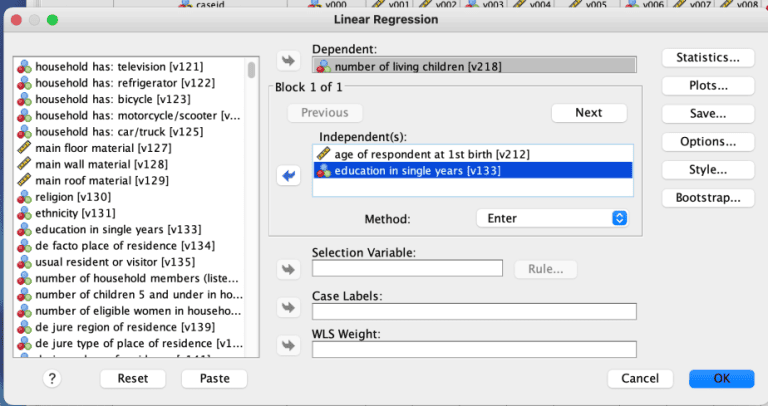Open the Plots... dialog

707,86
